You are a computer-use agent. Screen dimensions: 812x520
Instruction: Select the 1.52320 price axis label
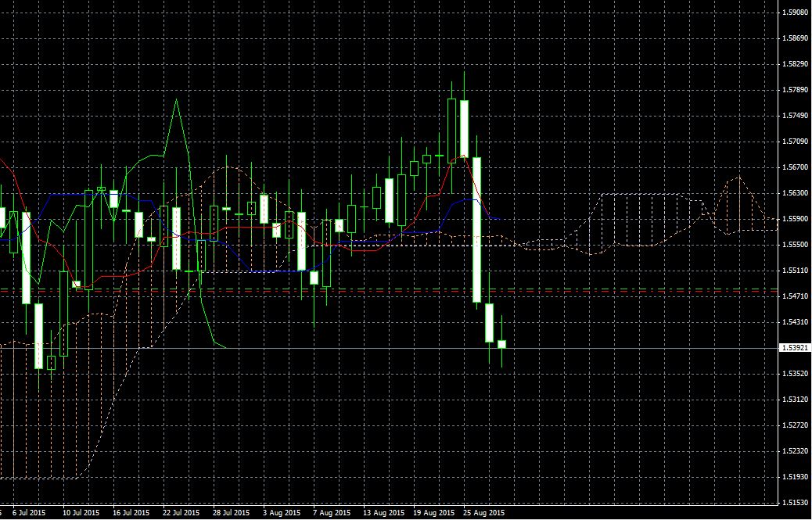[796, 450]
